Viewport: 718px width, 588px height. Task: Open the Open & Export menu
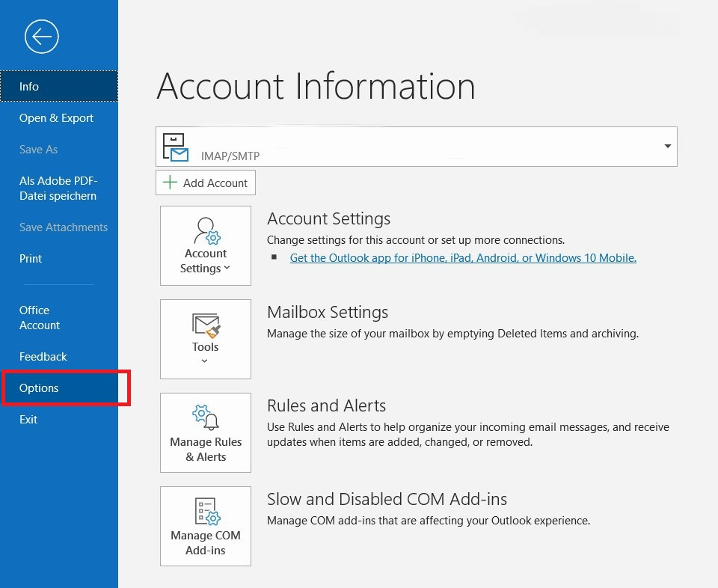59,117
